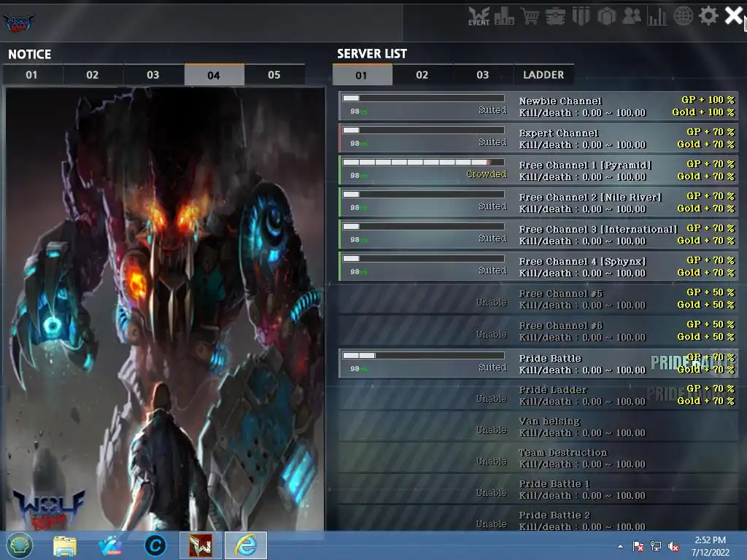Switch to Notice tab 05
747x560 pixels.
tap(274, 75)
